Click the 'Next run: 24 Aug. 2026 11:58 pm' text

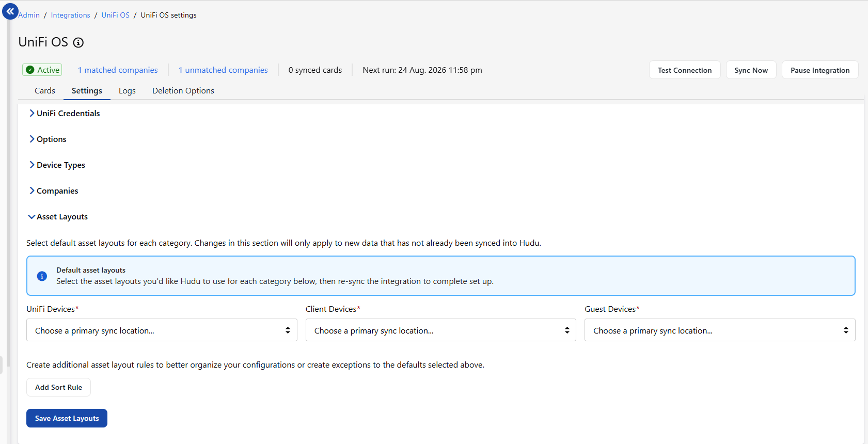[422, 70]
